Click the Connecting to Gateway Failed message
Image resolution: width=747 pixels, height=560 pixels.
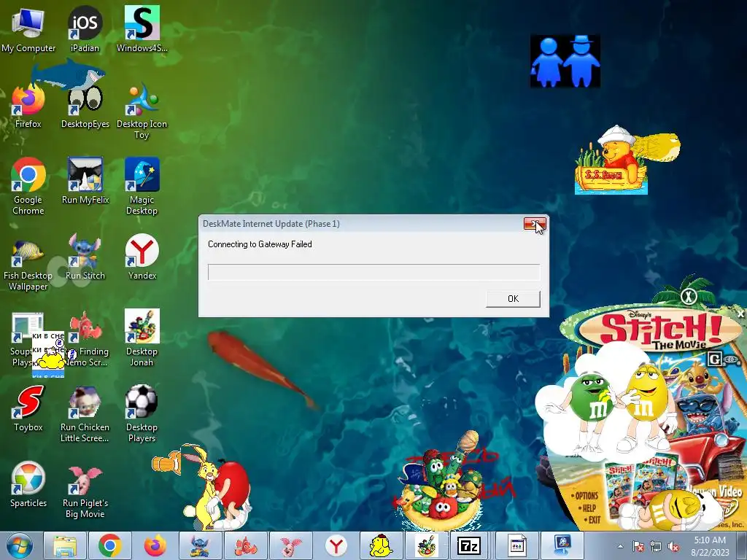click(x=260, y=244)
